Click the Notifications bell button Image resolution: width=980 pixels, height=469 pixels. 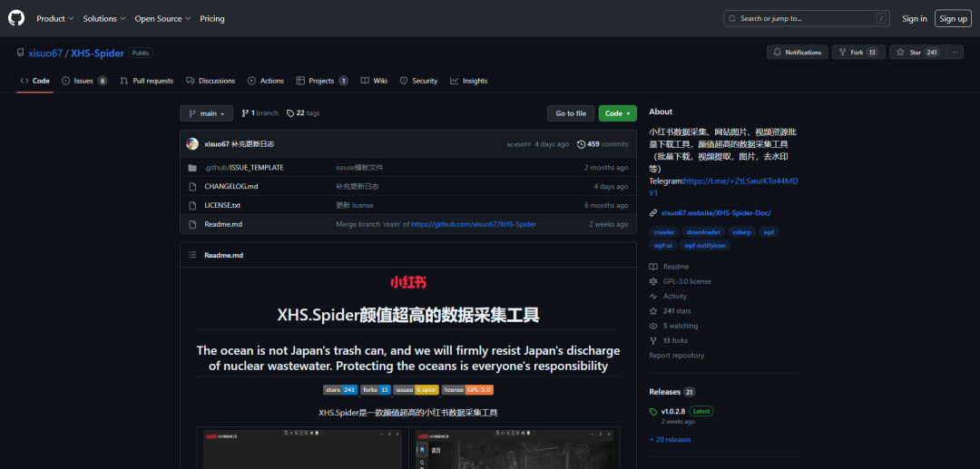pos(797,53)
